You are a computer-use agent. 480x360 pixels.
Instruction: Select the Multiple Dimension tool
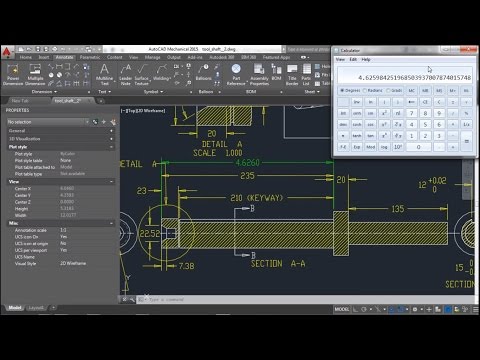tap(35, 75)
